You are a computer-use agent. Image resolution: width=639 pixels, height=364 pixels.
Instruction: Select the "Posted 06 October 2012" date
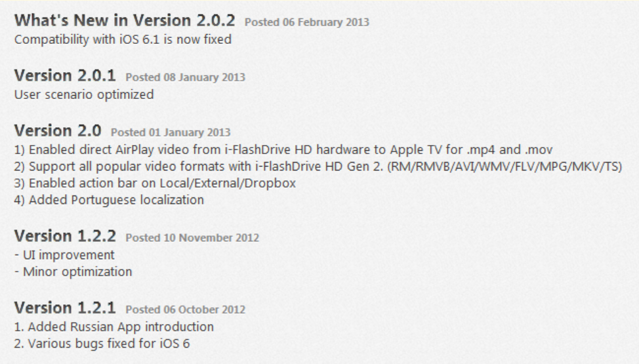[x=186, y=310]
